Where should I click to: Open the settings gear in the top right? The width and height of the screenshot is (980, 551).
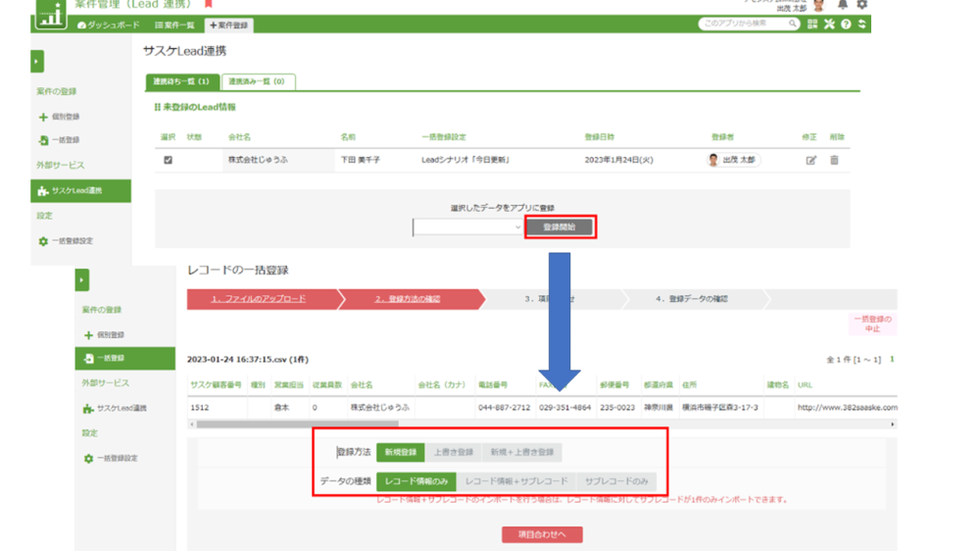(862, 5)
